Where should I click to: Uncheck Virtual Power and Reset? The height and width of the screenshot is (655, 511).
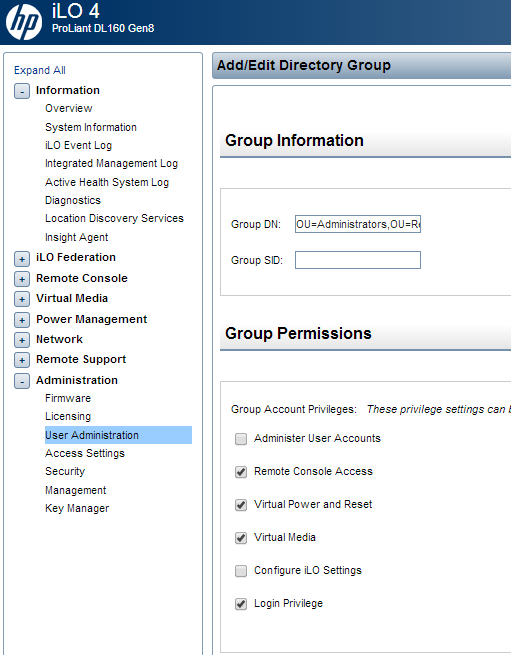241,505
